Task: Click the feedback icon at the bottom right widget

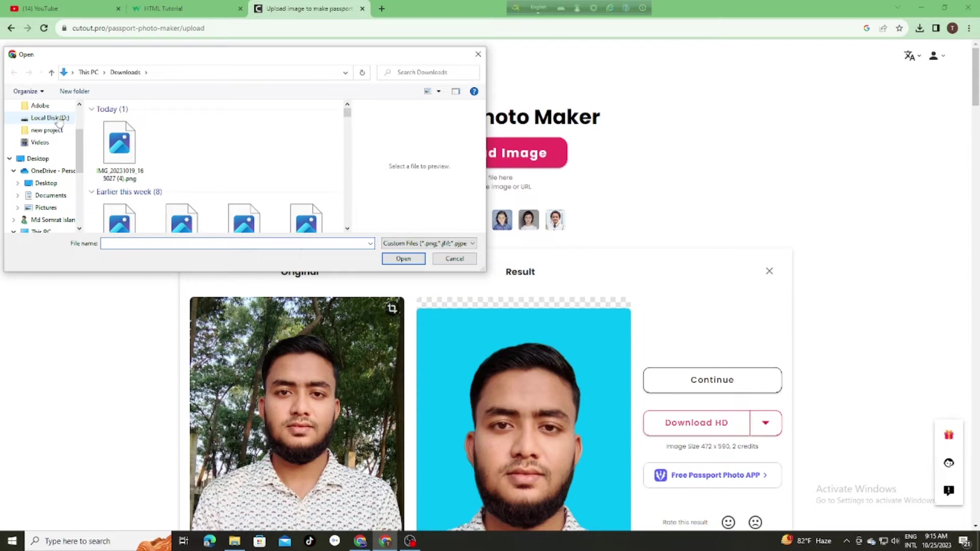Action: [948, 490]
